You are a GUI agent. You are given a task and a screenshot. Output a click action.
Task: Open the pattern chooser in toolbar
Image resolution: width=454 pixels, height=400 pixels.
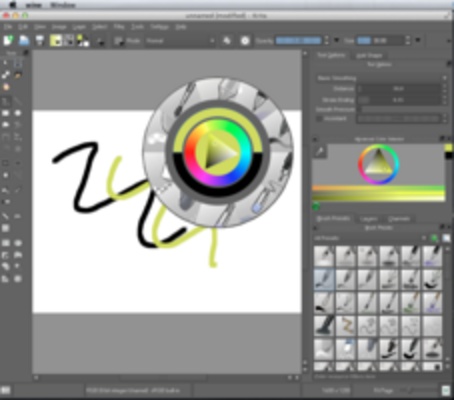69,41
